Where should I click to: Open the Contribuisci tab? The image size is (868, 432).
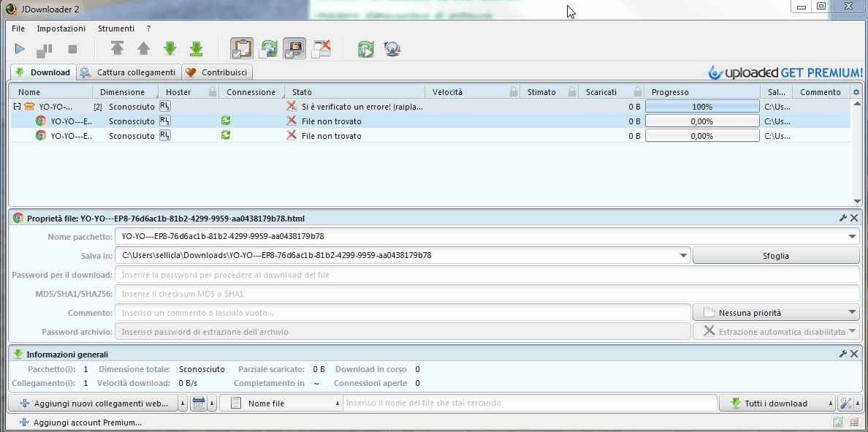218,72
